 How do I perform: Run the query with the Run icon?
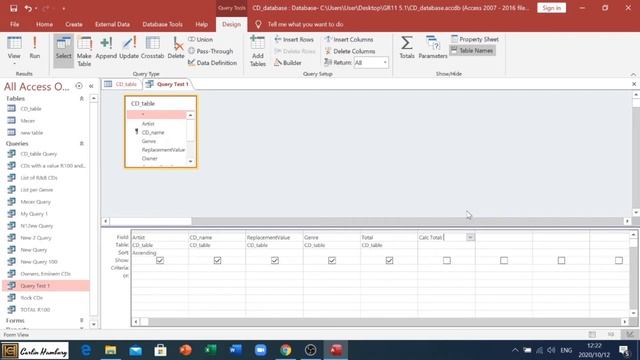pos(35,48)
